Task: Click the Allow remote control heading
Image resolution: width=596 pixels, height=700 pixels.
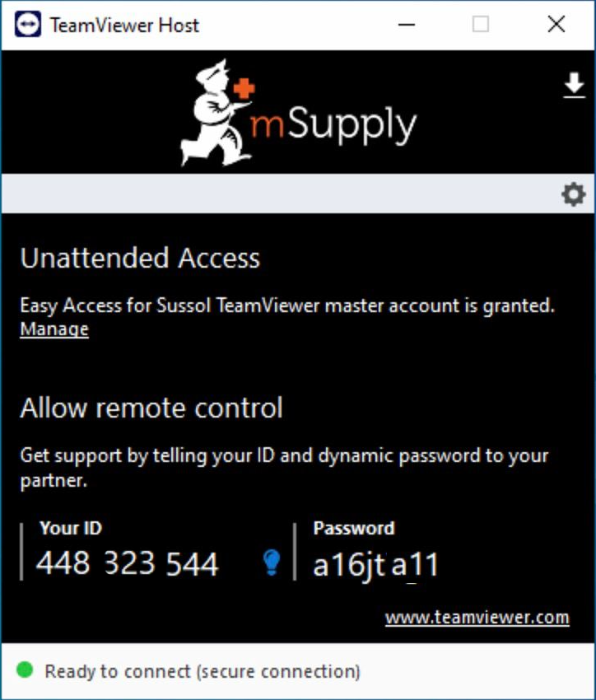Action: tap(151, 408)
